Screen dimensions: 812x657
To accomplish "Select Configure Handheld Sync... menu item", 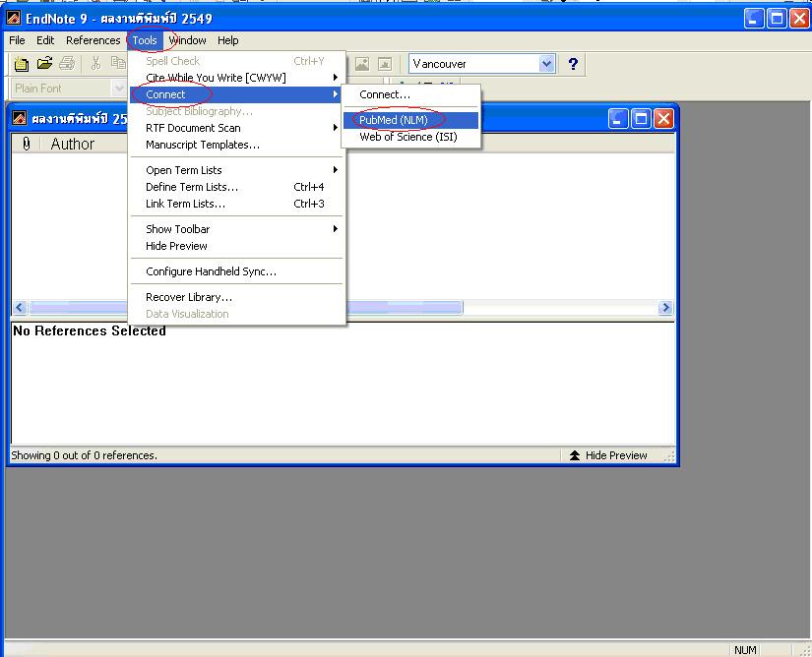I will 236,271.
